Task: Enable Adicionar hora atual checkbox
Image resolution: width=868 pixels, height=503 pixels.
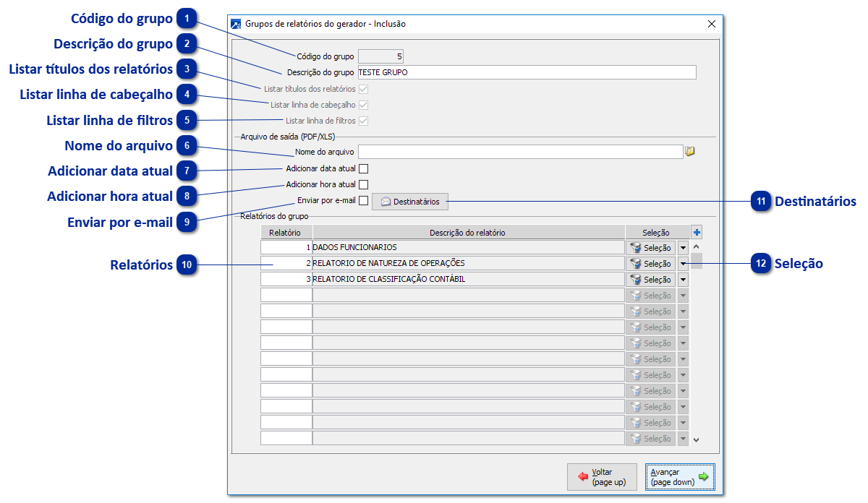Action: (364, 184)
